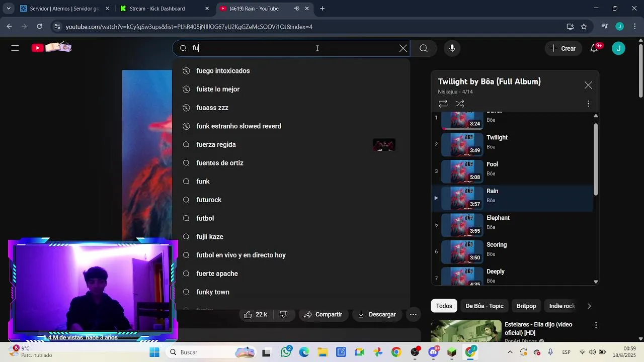644x362 pixels.
Task: Toggle playlist loop/repeat
Action: point(443,104)
